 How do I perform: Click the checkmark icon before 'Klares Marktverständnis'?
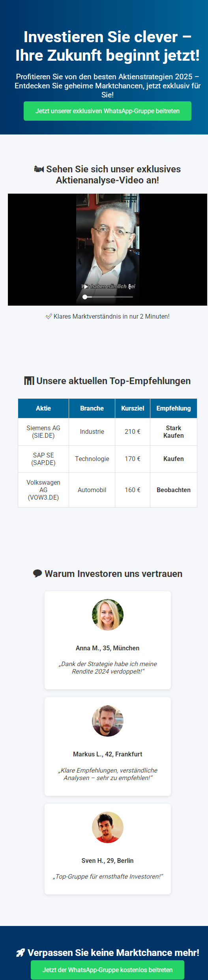click(x=49, y=316)
